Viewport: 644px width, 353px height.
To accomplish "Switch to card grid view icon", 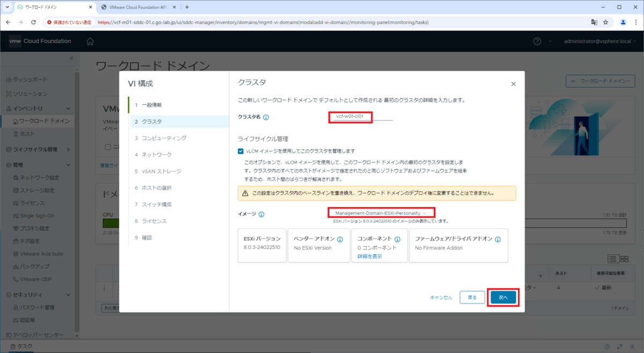I will point(624,259).
